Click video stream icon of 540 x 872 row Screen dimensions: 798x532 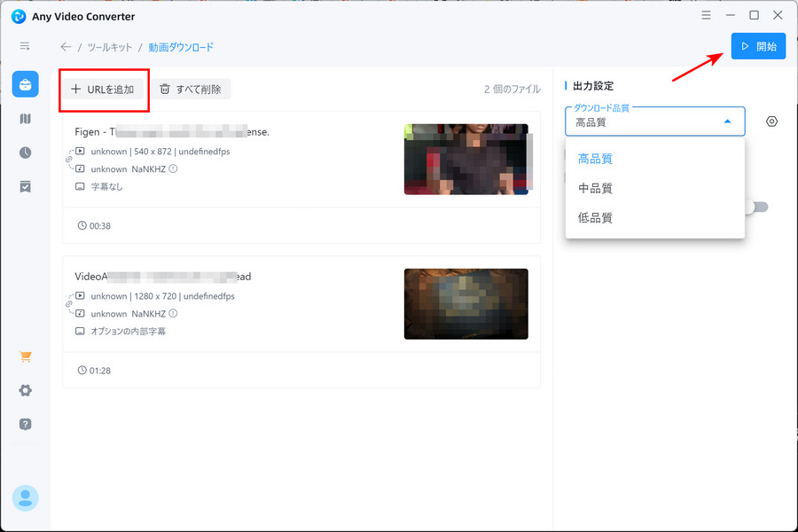[80, 152]
